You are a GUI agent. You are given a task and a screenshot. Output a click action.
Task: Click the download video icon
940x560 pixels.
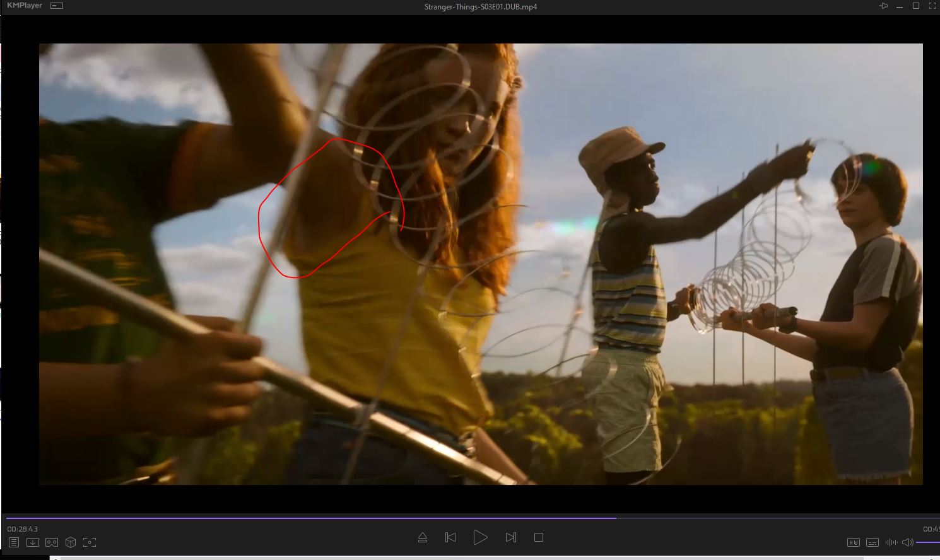[x=33, y=542]
